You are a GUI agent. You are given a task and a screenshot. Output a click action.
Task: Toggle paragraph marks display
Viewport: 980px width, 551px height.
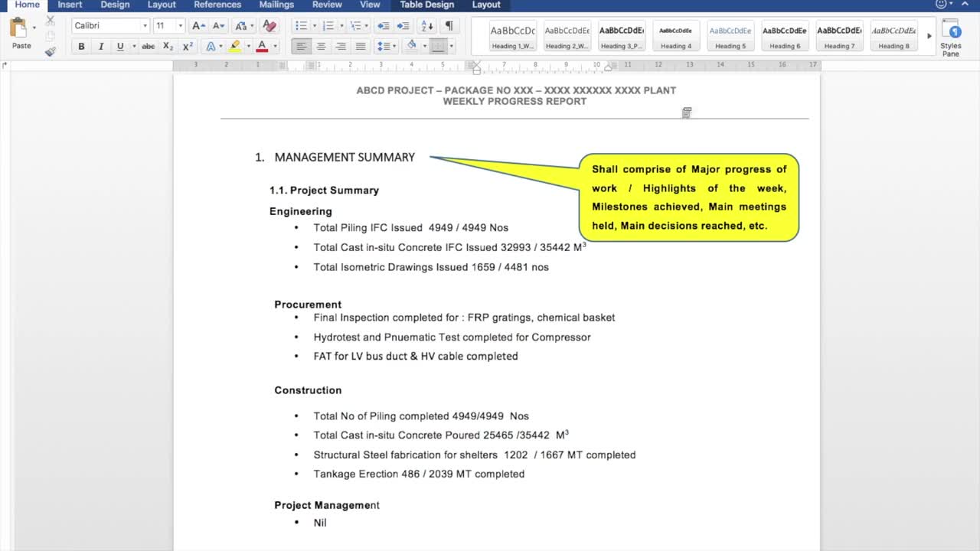coord(449,26)
